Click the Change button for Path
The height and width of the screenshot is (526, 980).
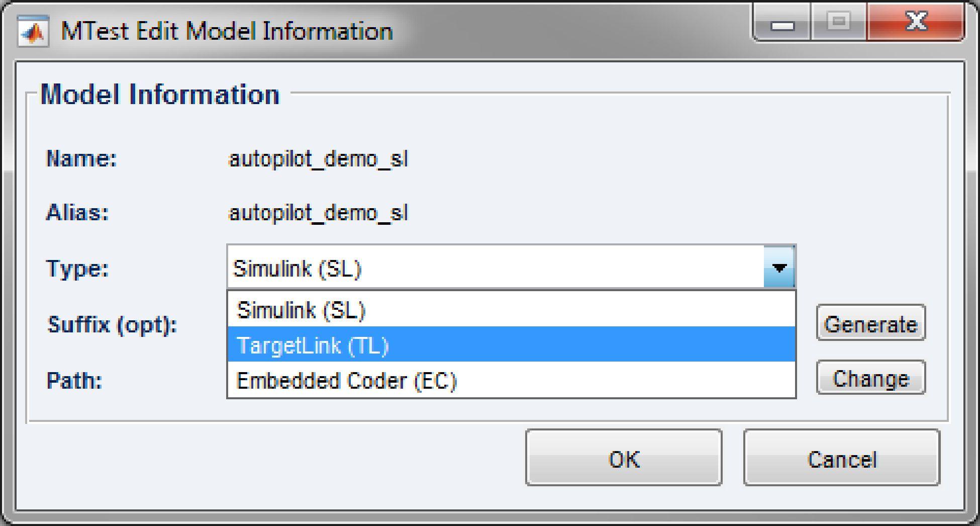[871, 378]
